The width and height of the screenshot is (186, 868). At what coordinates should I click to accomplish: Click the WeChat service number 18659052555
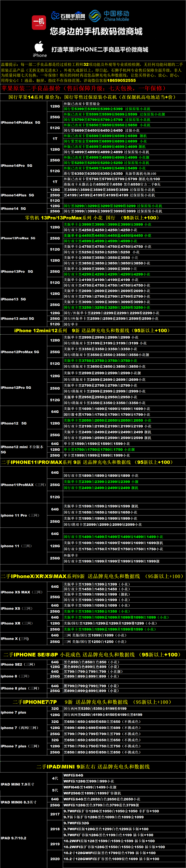(x=121, y=81)
